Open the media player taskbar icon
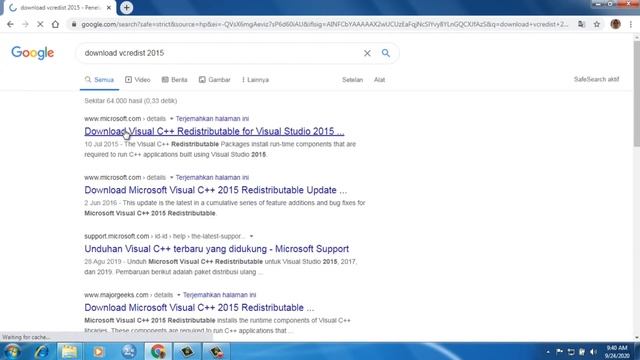The width and height of the screenshot is (640, 360). (98, 351)
